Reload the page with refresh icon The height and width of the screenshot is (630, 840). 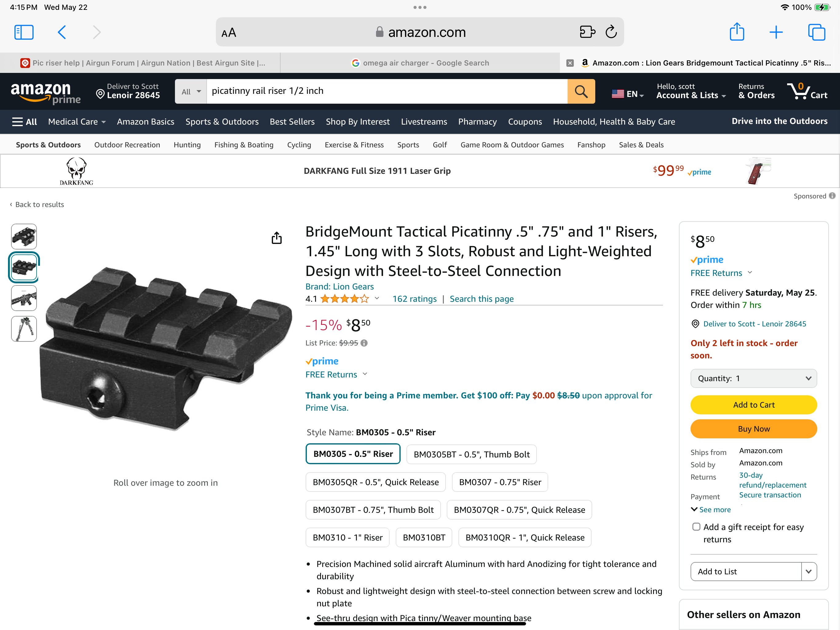click(611, 32)
